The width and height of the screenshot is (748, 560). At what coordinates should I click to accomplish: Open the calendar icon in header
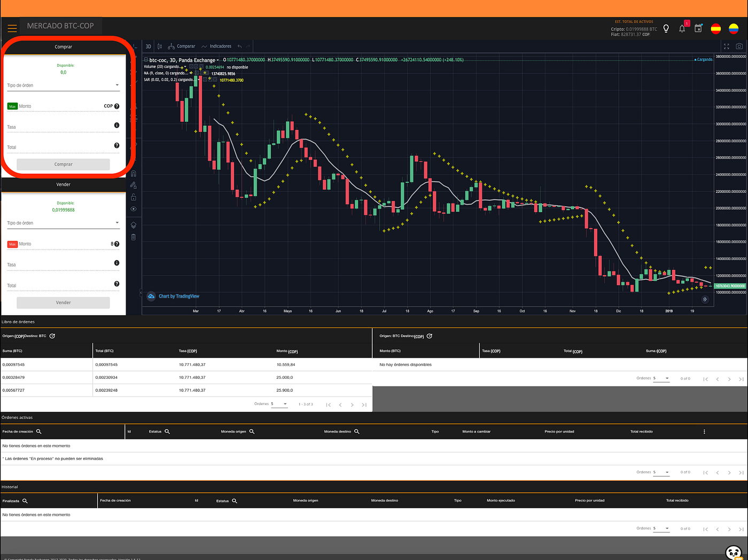698,28
